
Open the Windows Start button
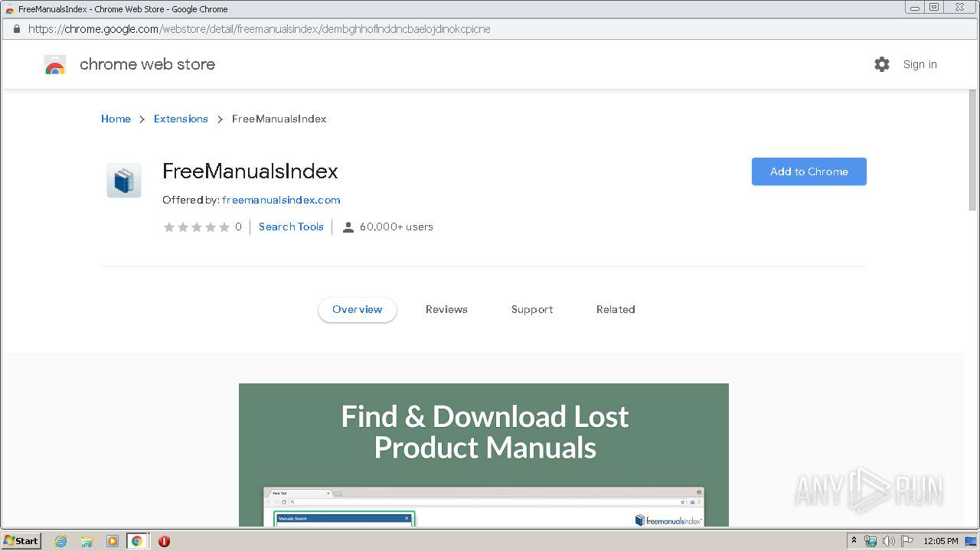[21, 540]
